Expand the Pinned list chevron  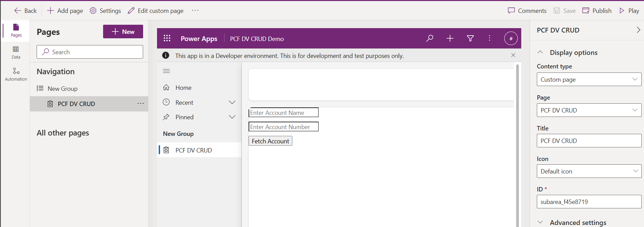click(232, 117)
